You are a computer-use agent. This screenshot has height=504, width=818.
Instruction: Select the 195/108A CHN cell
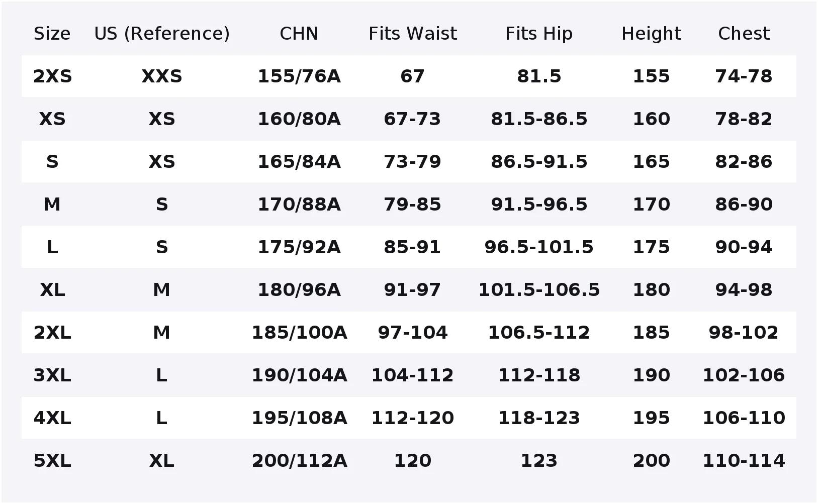tap(299, 418)
